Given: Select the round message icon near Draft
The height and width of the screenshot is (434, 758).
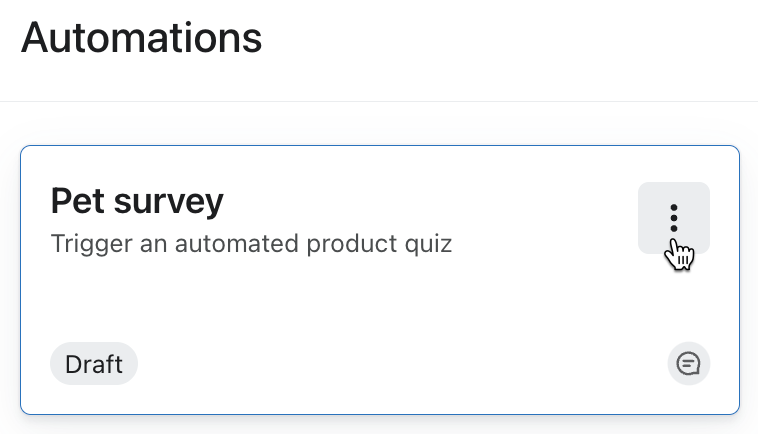Looking at the screenshot, I should click(x=688, y=364).
